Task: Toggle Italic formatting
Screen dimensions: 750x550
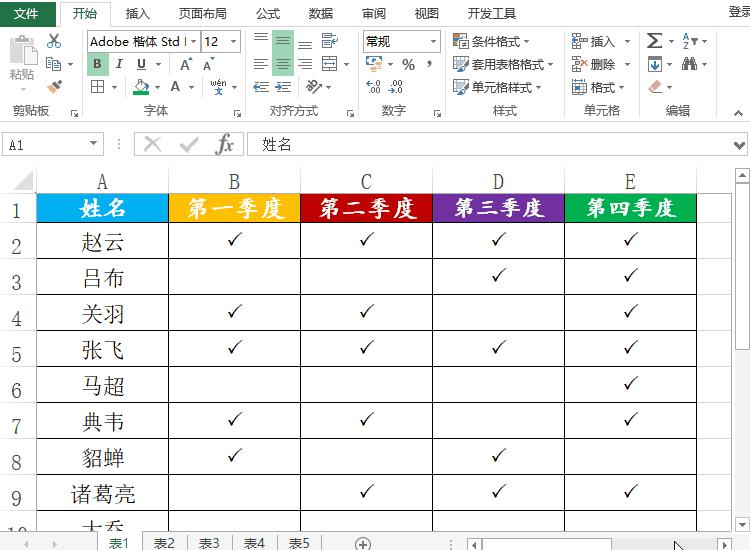Action: coord(119,64)
